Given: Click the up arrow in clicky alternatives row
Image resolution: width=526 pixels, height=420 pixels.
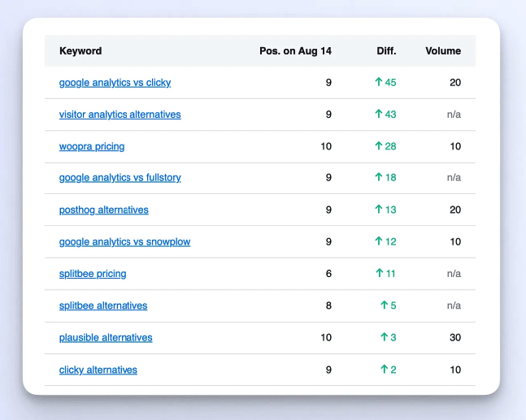Looking at the screenshot, I should 384,370.
